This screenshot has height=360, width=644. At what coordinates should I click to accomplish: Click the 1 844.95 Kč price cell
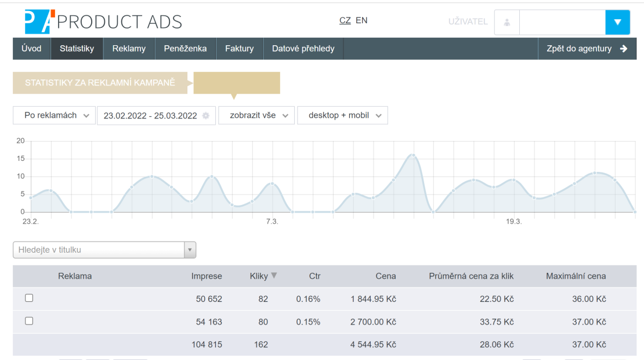[373, 299]
